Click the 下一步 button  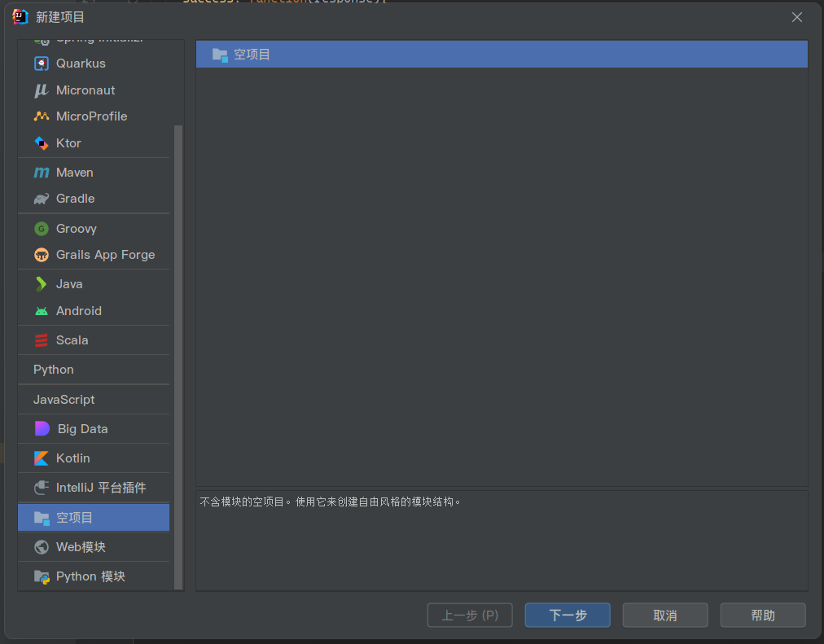pyautogui.click(x=568, y=616)
